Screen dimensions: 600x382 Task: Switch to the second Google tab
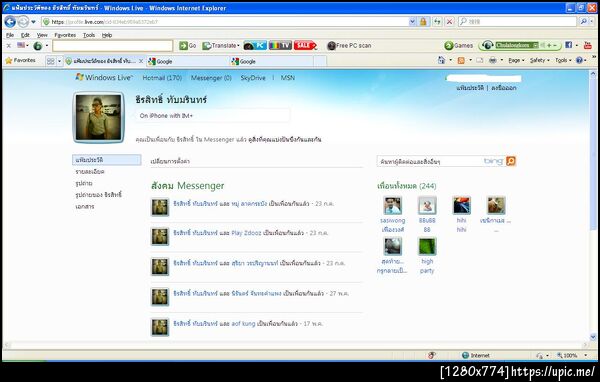[271, 61]
